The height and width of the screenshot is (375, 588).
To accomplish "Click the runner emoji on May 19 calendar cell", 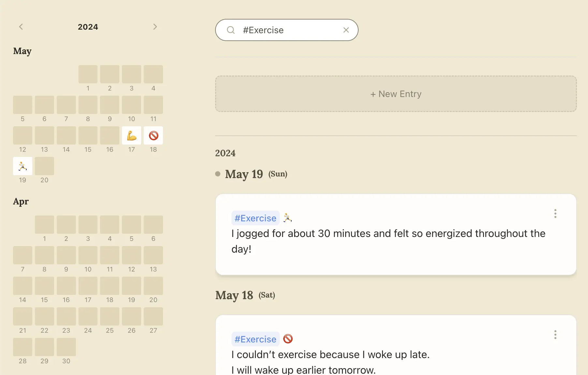I will click(22, 166).
